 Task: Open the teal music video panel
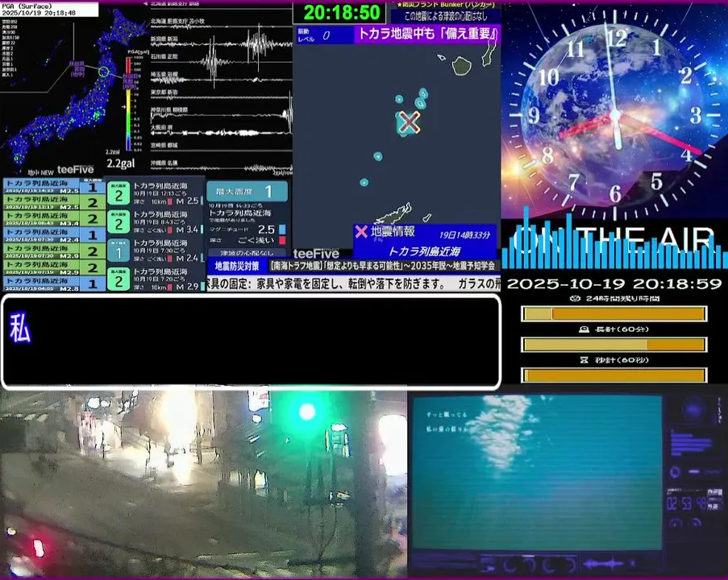click(537, 472)
